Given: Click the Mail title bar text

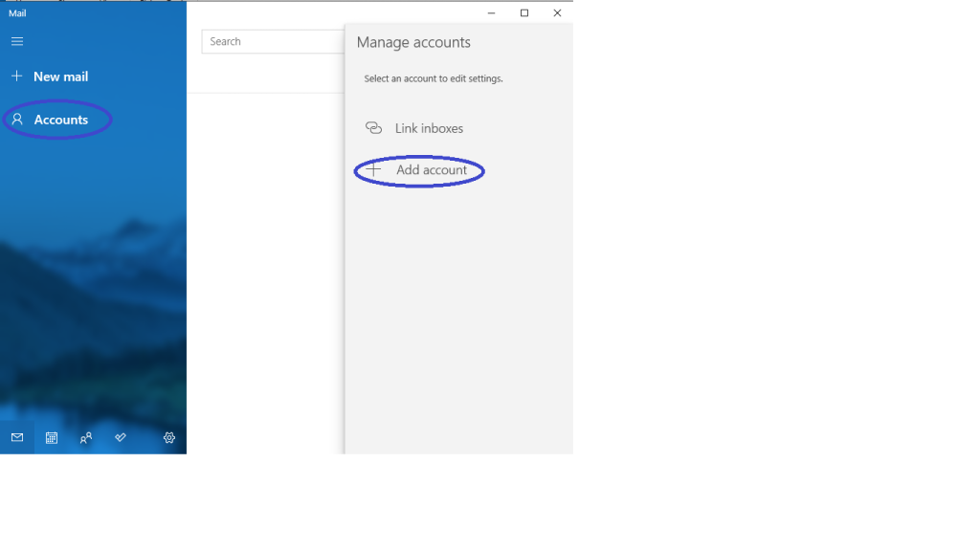Looking at the screenshot, I should tap(17, 13).
